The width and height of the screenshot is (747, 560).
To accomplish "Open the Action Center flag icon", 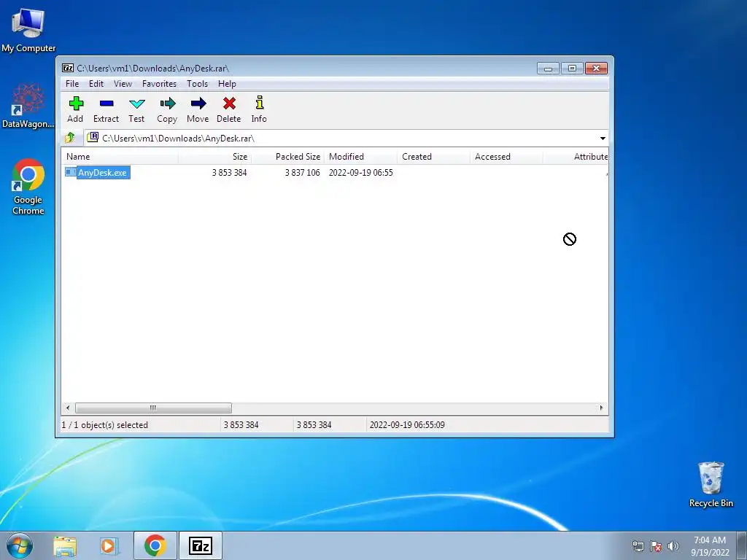I will click(x=656, y=546).
